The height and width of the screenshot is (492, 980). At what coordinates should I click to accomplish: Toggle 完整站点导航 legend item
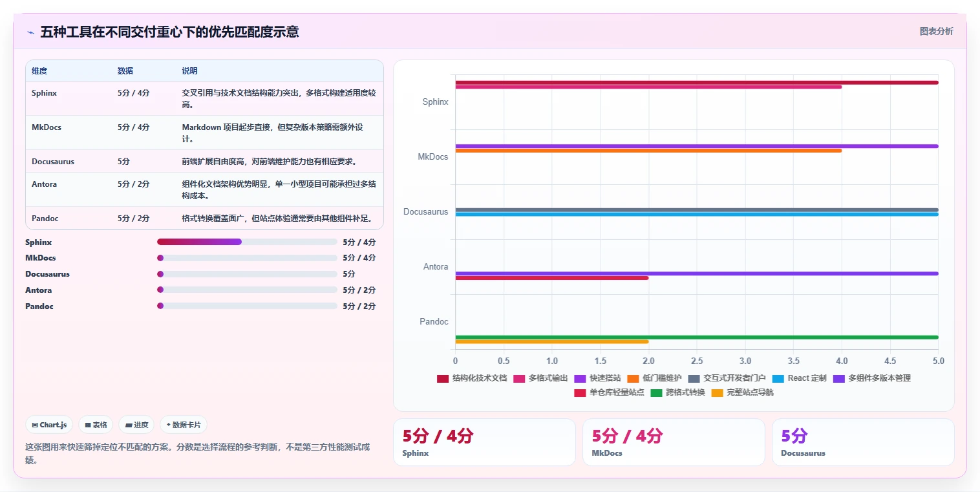(742, 392)
